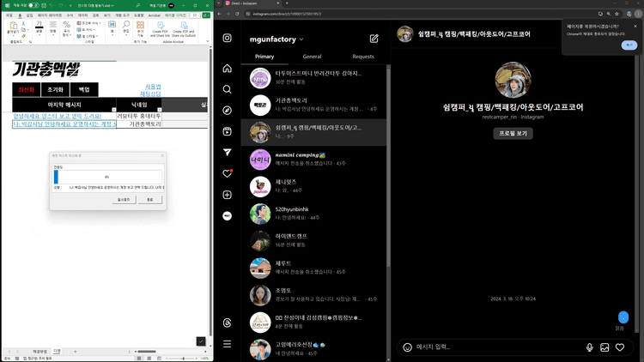The width and height of the screenshot is (644, 362).
Task: Click the pause button in progress dialog
Action: [x=124, y=200]
